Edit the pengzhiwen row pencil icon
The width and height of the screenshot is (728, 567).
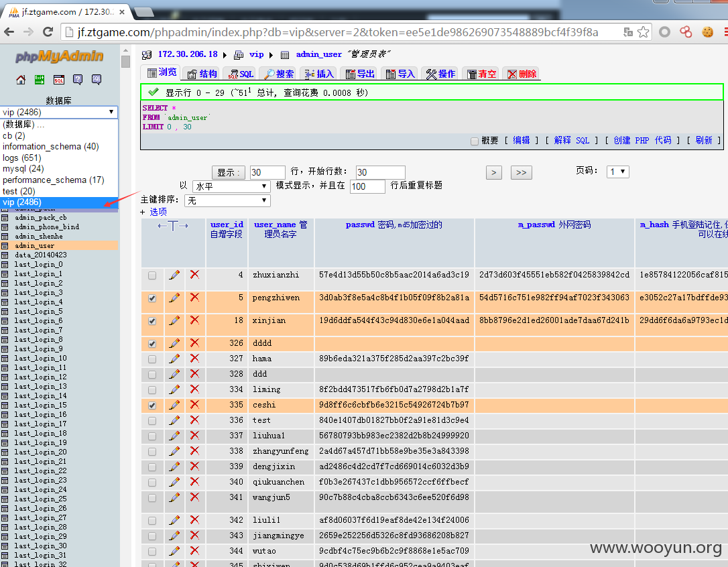click(x=174, y=298)
